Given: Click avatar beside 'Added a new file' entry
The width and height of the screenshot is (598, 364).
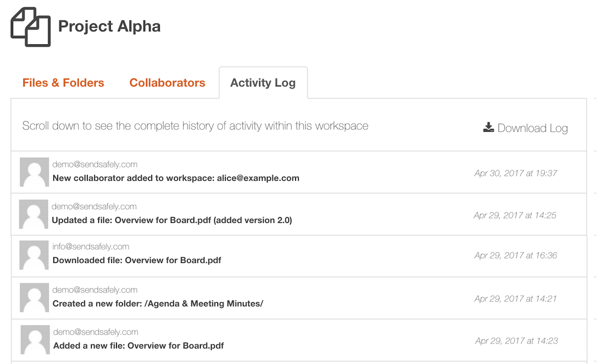Looking at the screenshot, I should click(35, 340).
